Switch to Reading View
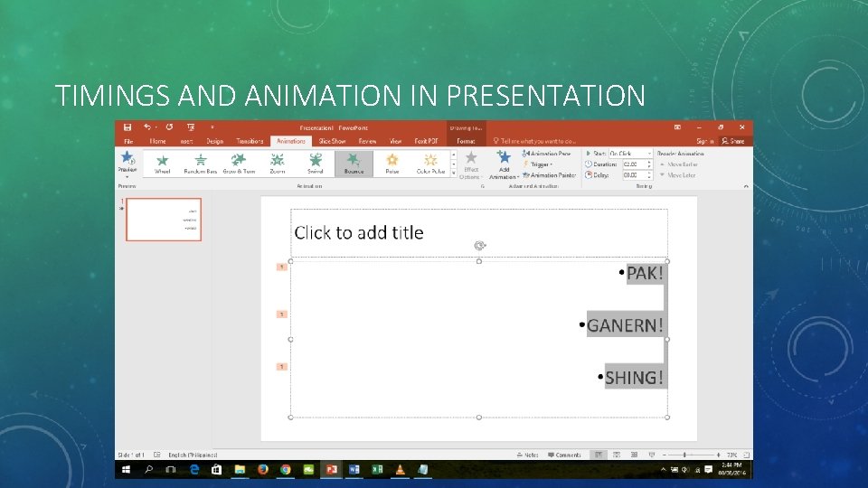 (x=634, y=455)
